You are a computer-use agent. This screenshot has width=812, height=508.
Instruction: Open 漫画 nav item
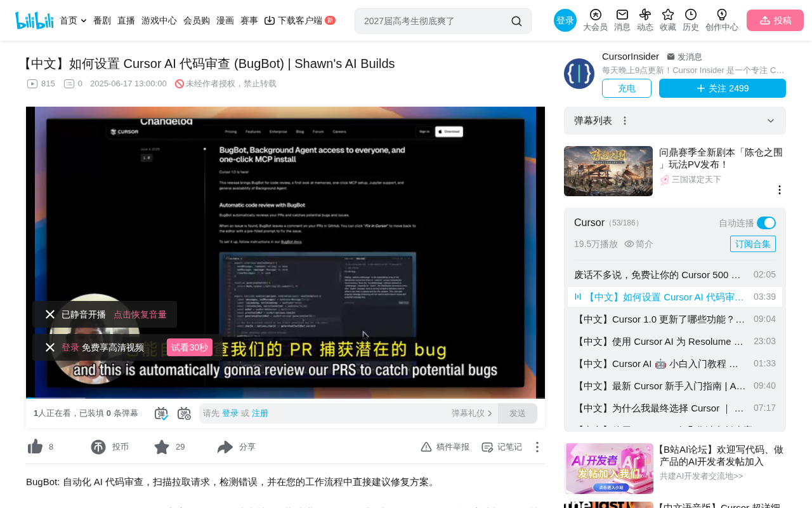225,20
